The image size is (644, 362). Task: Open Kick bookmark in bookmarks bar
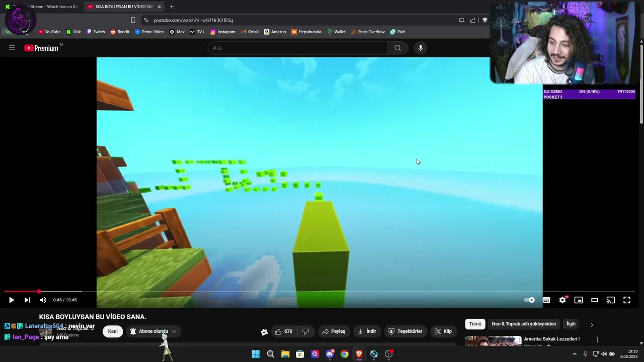pyautogui.click(x=73, y=32)
